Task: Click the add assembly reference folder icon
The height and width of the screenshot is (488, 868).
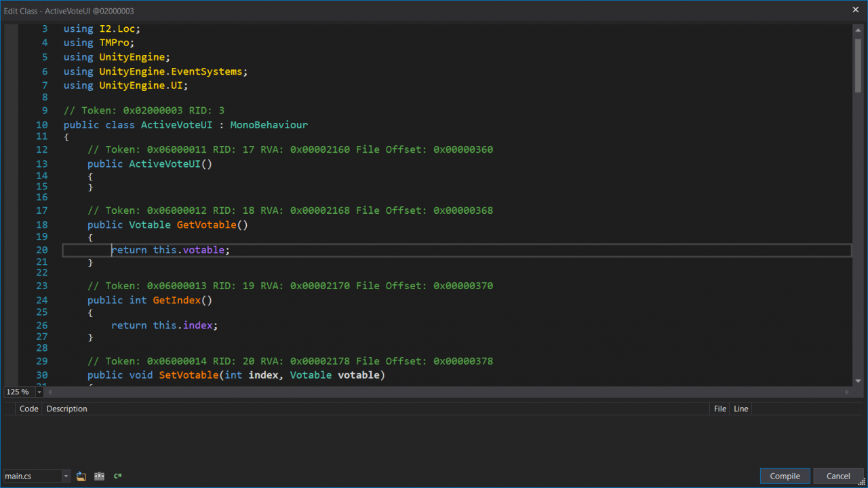Action: (81, 476)
